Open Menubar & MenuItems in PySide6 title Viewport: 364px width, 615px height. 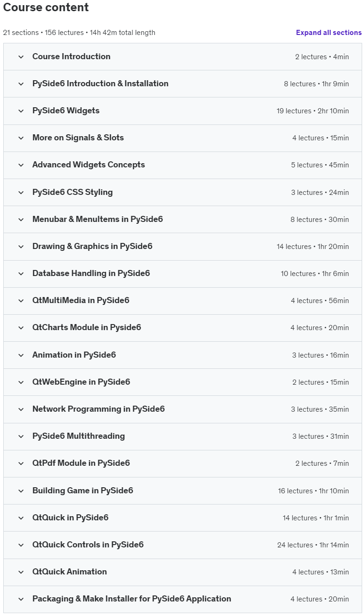[x=97, y=219]
